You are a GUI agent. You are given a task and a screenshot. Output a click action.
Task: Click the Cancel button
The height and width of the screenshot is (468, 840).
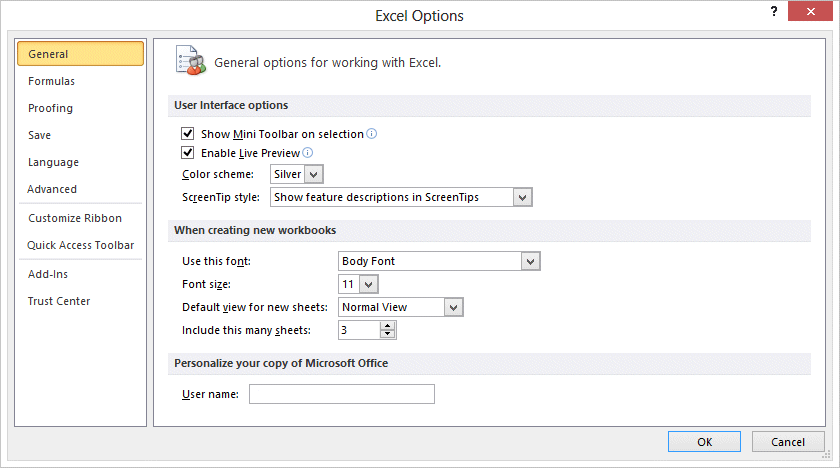(x=788, y=442)
